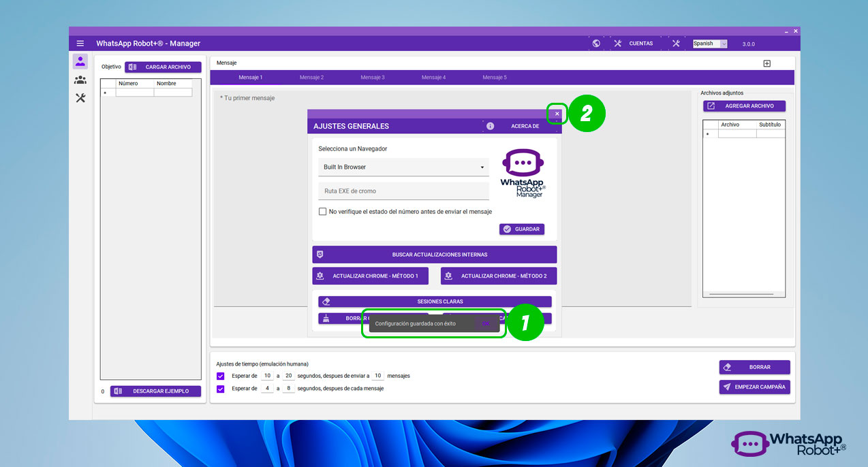Image resolution: width=868 pixels, height=467 pixels.
Task: Switch to the Mensaje 5 tab
Action: pos(495,78)
